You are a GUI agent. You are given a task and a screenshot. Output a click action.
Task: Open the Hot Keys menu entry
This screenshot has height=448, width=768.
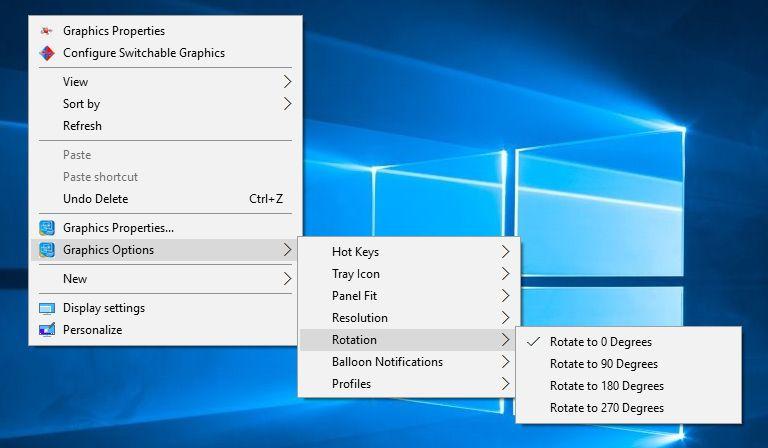click(408, 252)
